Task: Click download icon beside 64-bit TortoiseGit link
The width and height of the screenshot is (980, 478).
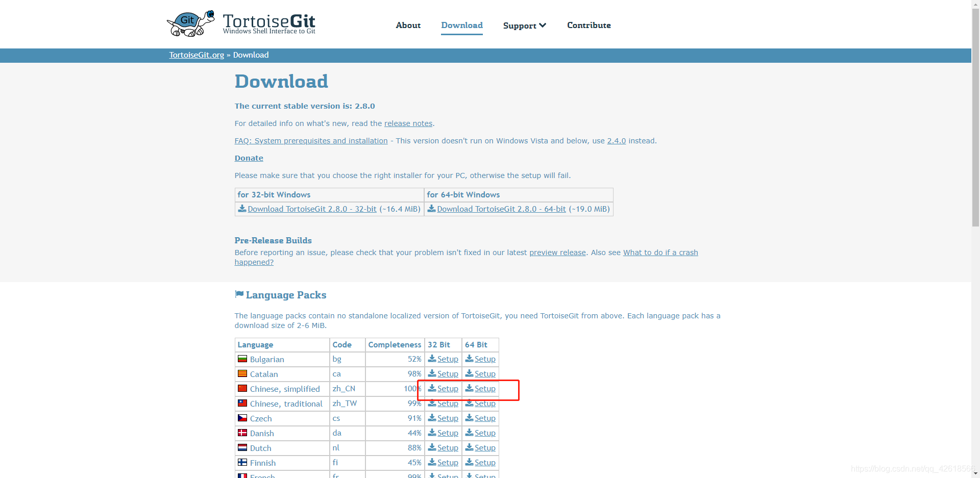Action: coord(431,209)
